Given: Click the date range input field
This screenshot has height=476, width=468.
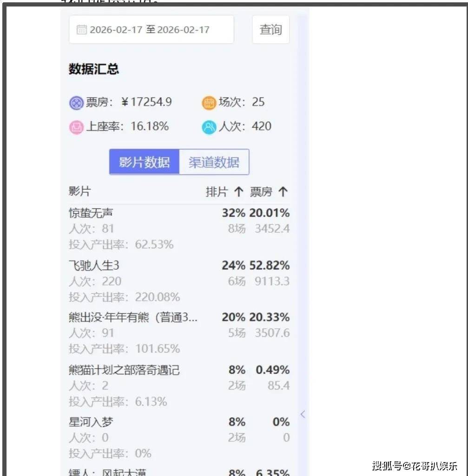Looking at the screenshot, I should pos(151,30).
